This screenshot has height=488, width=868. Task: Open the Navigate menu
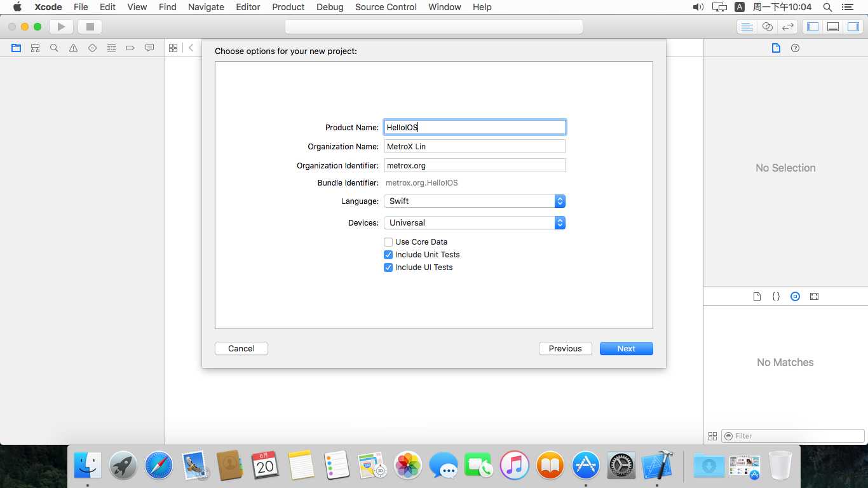click(x=206, y=7)
